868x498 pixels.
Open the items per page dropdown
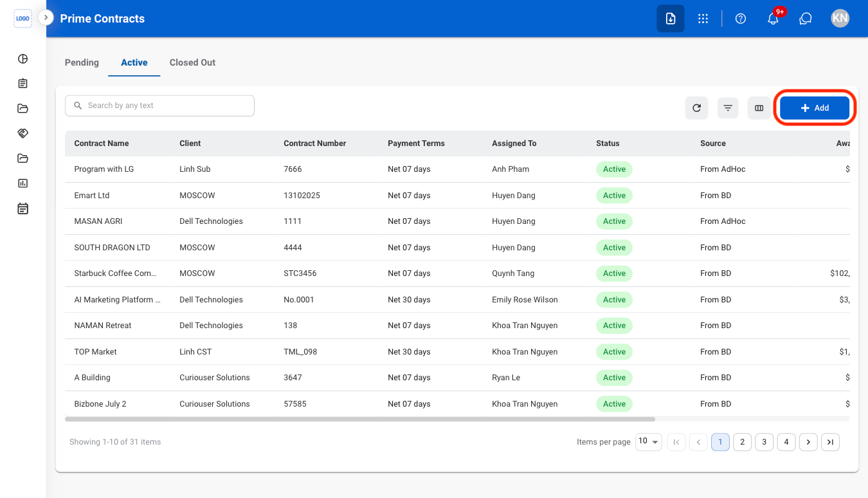pos(649,442)
